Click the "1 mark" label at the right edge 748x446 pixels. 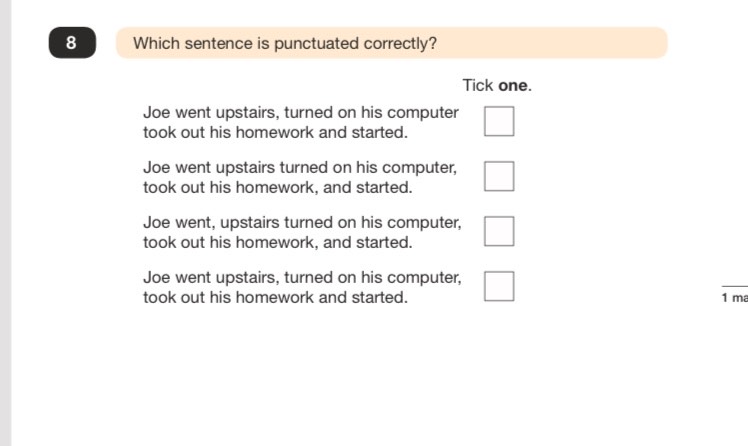pos(735,298)
